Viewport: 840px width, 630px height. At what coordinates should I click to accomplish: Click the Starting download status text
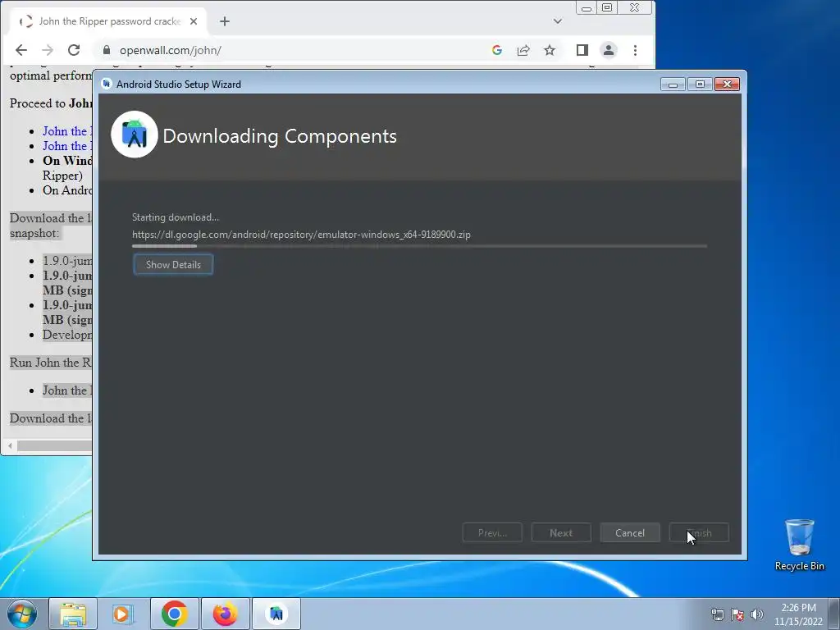(x=176, y=217)
